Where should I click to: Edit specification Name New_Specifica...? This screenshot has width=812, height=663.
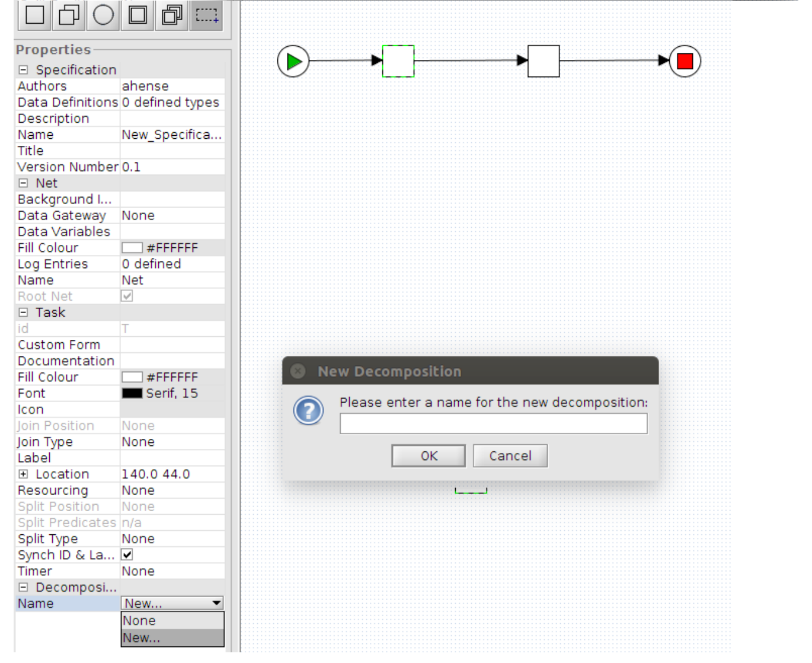172,135
